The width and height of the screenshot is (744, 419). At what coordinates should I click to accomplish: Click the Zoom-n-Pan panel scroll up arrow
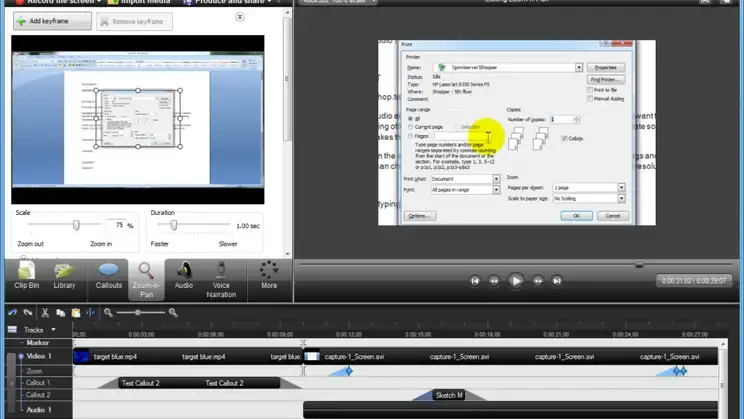pos(287,13)
